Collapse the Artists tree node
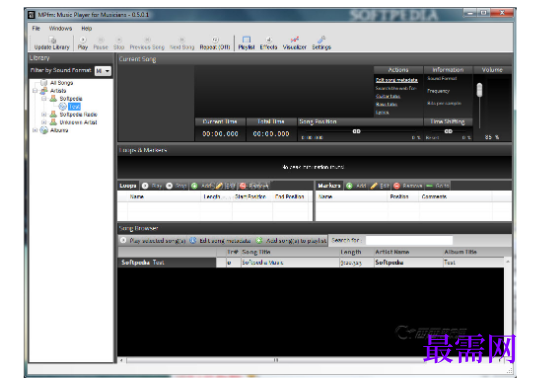 (x=35, y=91)
